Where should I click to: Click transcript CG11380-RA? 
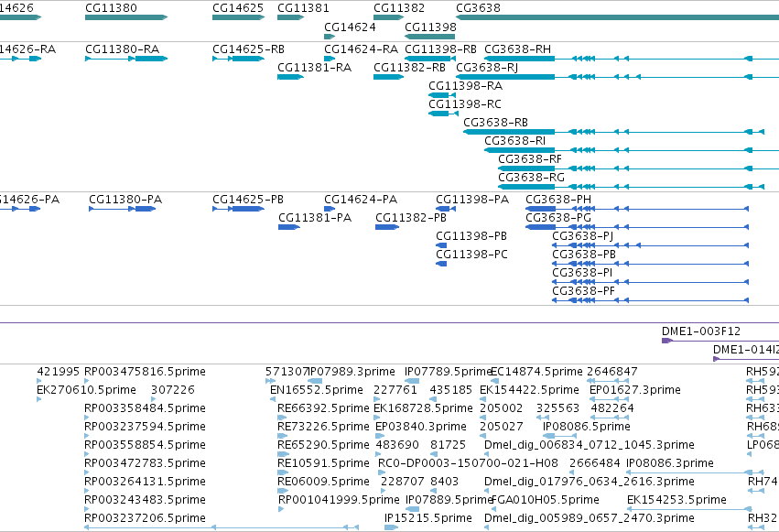point(123,49)
